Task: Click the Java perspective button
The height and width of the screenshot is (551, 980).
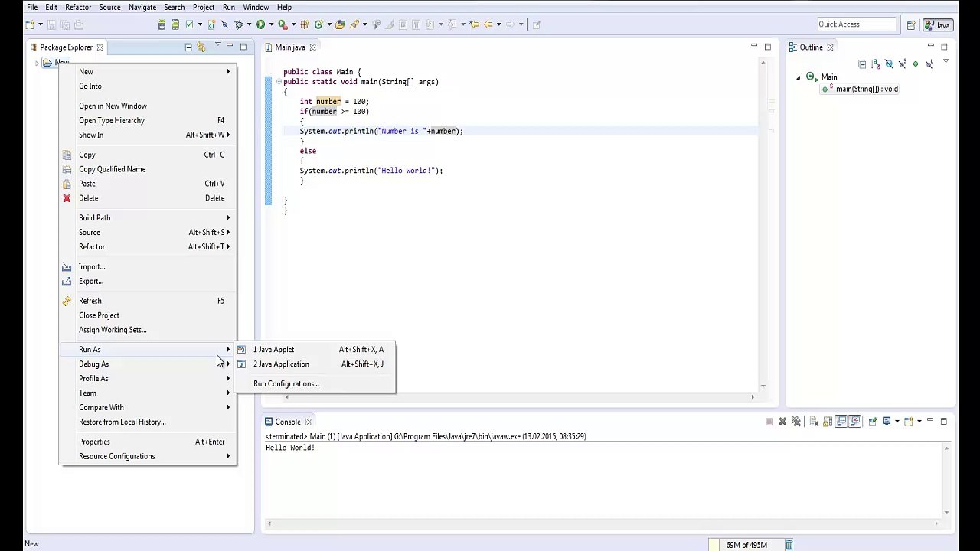Action: pos(937,24)
